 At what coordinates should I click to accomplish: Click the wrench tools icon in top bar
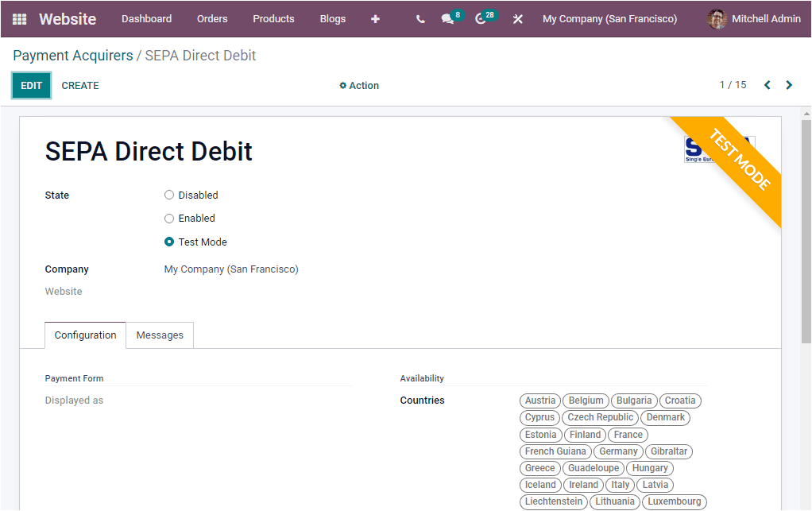click(x=517, y=18)
